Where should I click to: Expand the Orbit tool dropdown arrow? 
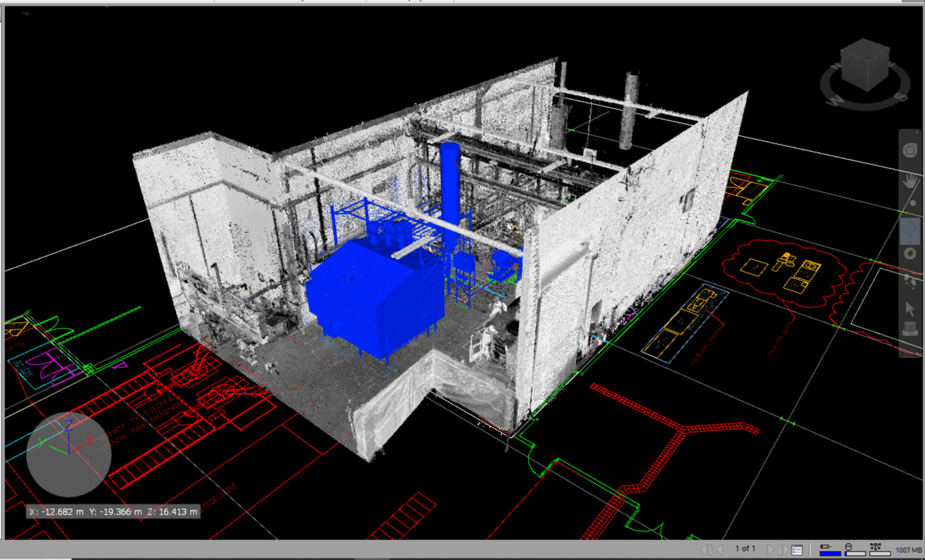point(910,241)
